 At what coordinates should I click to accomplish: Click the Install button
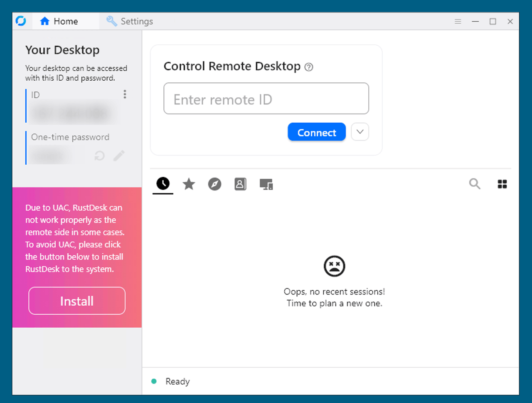point(77,301)
